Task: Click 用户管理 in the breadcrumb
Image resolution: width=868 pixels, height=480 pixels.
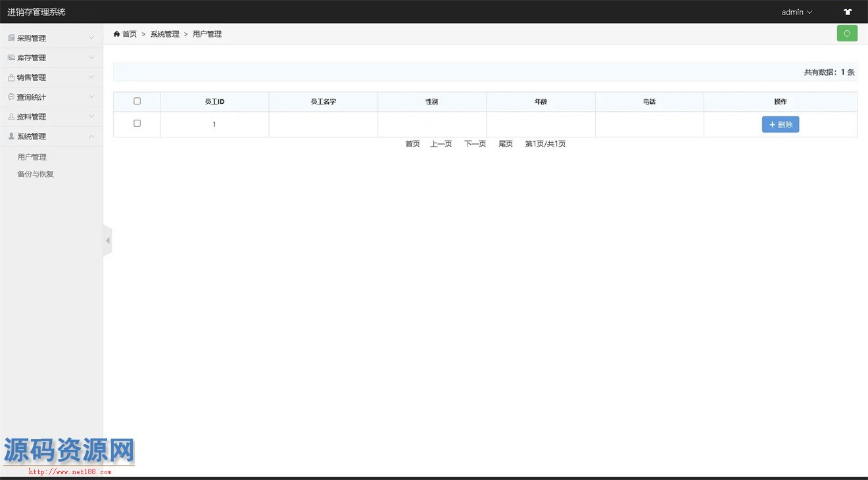Action: click(207, 34)
